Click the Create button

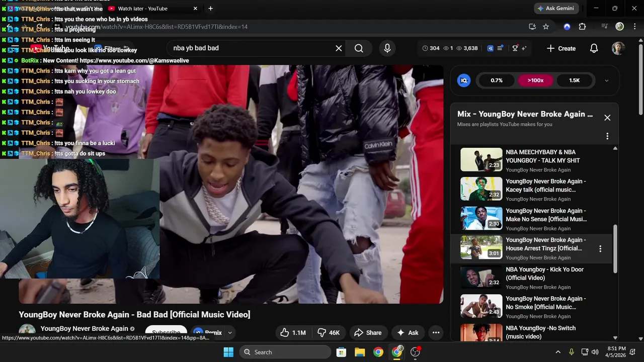(x=561, y=48)
